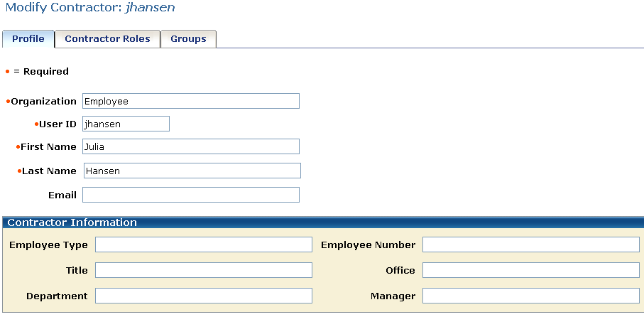Focus the Office text field
This screenshot has width=644, height=317.
pos(530,270)
